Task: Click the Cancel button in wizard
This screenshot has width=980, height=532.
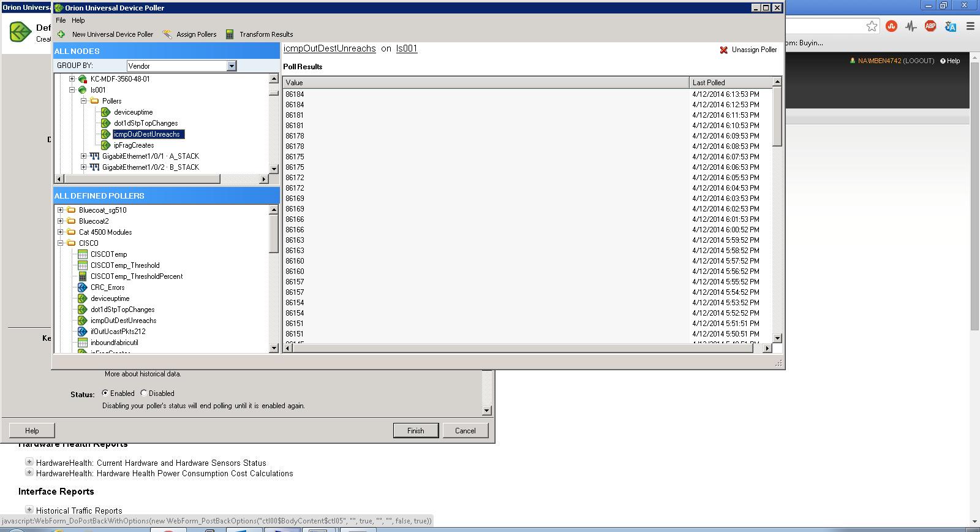Action: pos(466,431)
